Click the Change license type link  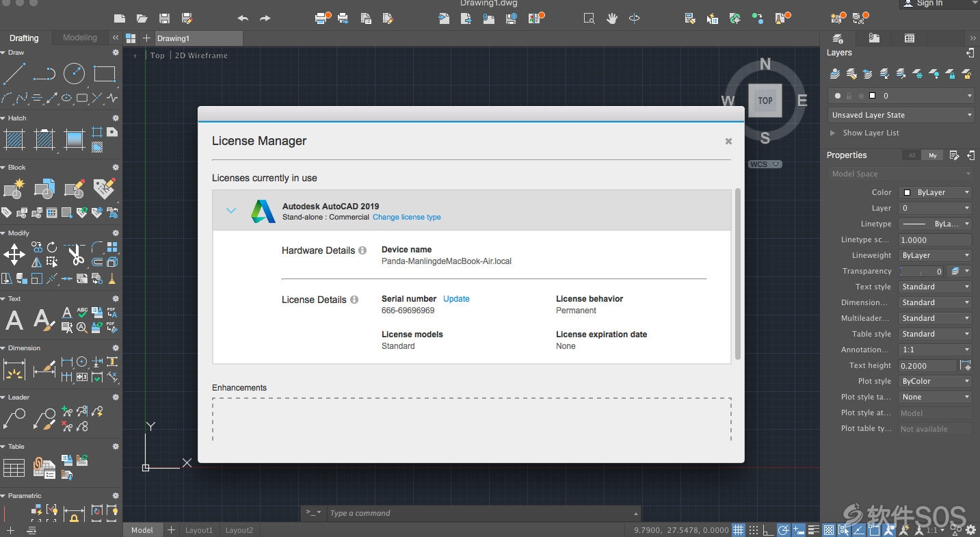tap(407, 218)
